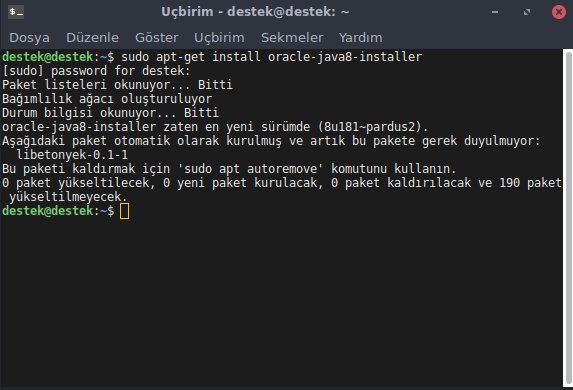Open the Yardım menu
Viewport: 573px width, 390px height.
point(360,38)
